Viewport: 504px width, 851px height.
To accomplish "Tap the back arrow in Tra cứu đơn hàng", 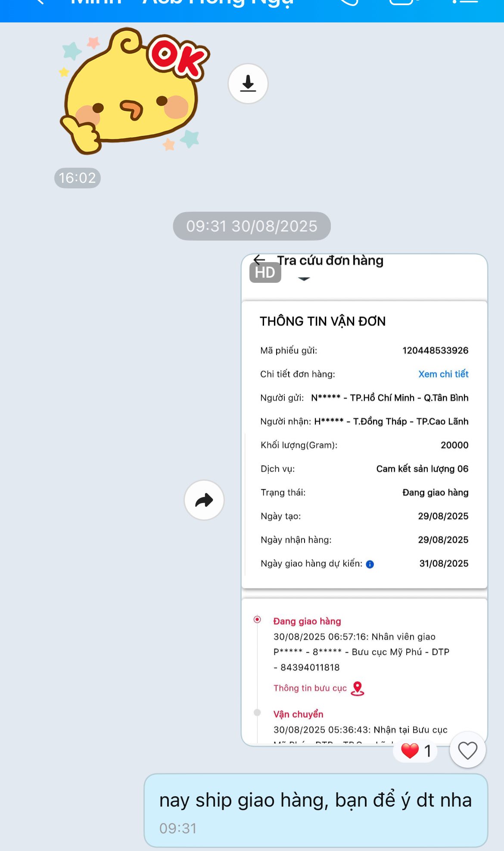I will tap(259, 260).
